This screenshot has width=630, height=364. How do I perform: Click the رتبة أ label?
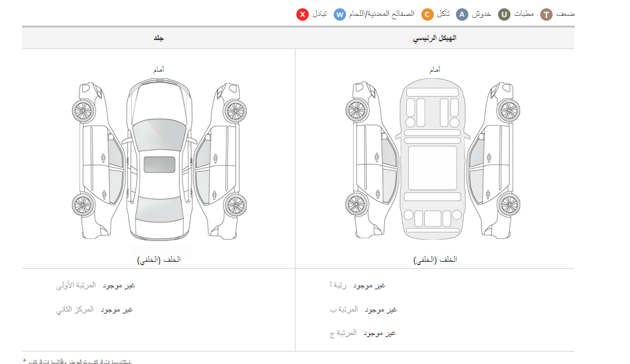click(339, 285)
